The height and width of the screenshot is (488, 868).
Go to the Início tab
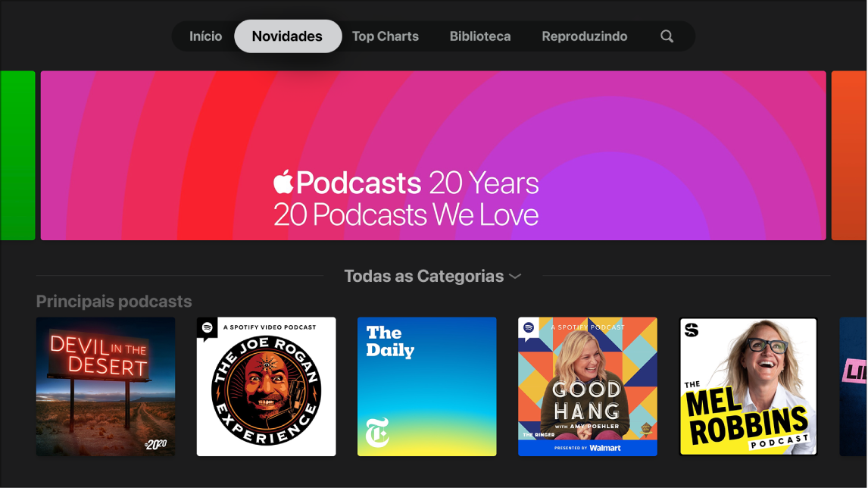tap(205, 36)
